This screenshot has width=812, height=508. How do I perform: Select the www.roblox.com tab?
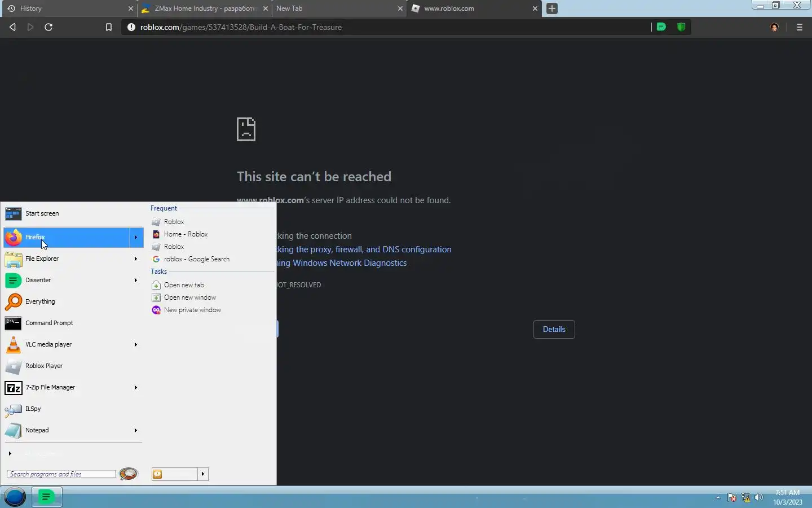[x=475, y=8]
